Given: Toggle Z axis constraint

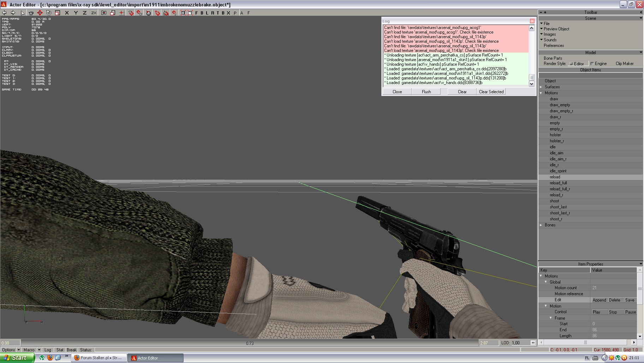Looking at the screenshot, I should pyautogui.click(x=84, y=13).
